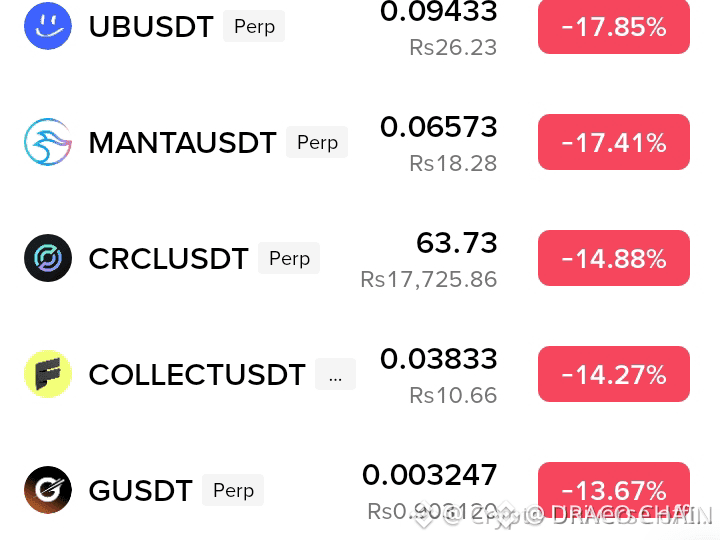Tap the GUSDT black orange coin icon

click(x=48, y=489)
